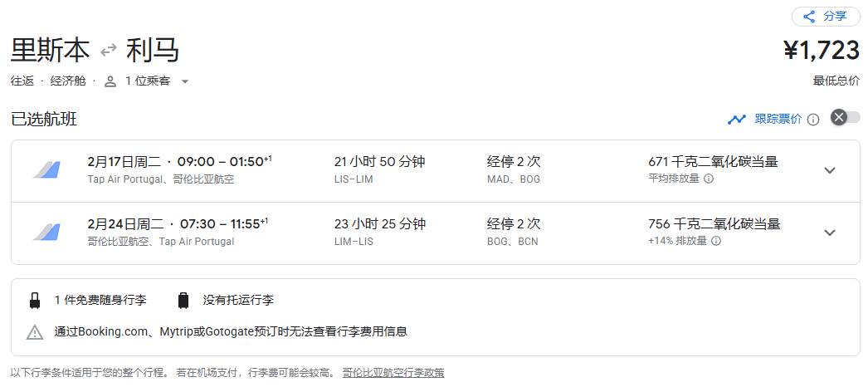This screenshot has height=387, width=868.
Task: Click the 23 小时 25 分钟 duration
Action: click(380, 223)
